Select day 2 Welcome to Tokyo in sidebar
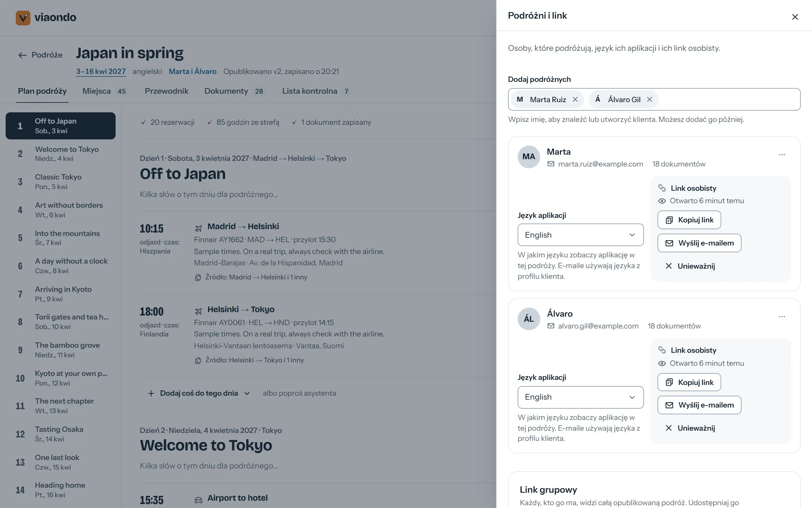Viewport: 812px width, 508px height. [x=60, y=154]
